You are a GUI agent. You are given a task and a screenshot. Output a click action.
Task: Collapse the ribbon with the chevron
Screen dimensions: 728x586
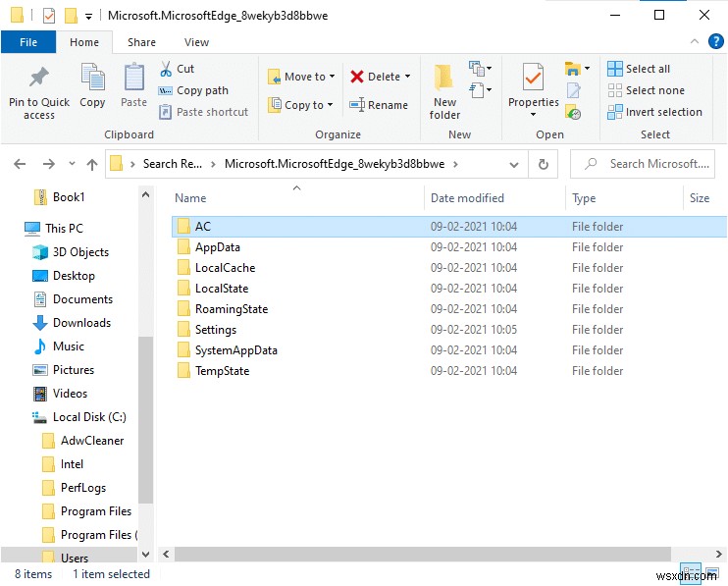695,41
